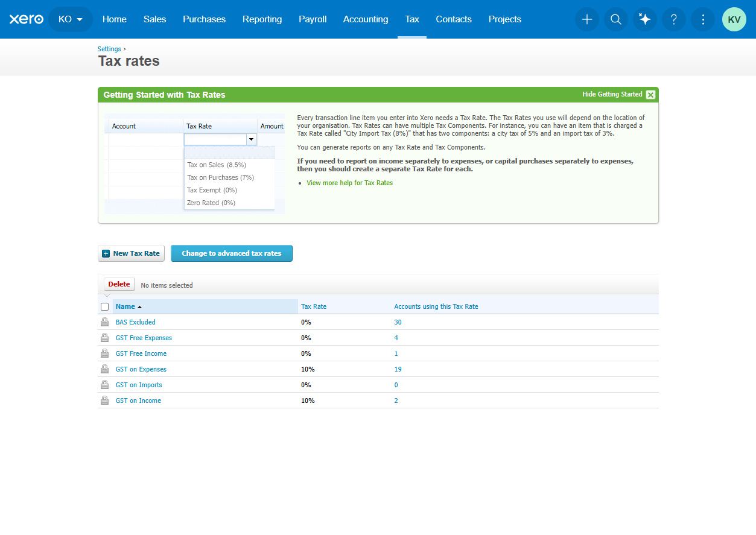Click the New Tax Rate button
Image resolution: width=756 pixels, height=535 pixels.
(x=131, y=253)
